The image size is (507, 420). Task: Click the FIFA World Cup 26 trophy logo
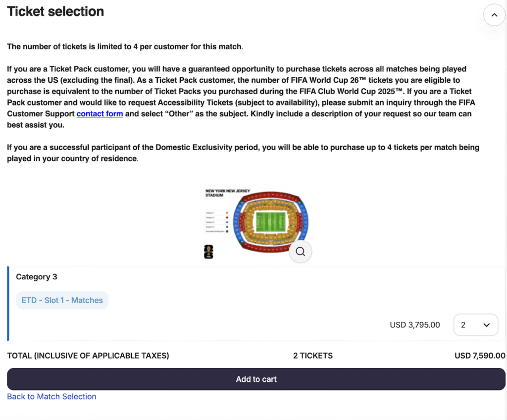point(208,252)
